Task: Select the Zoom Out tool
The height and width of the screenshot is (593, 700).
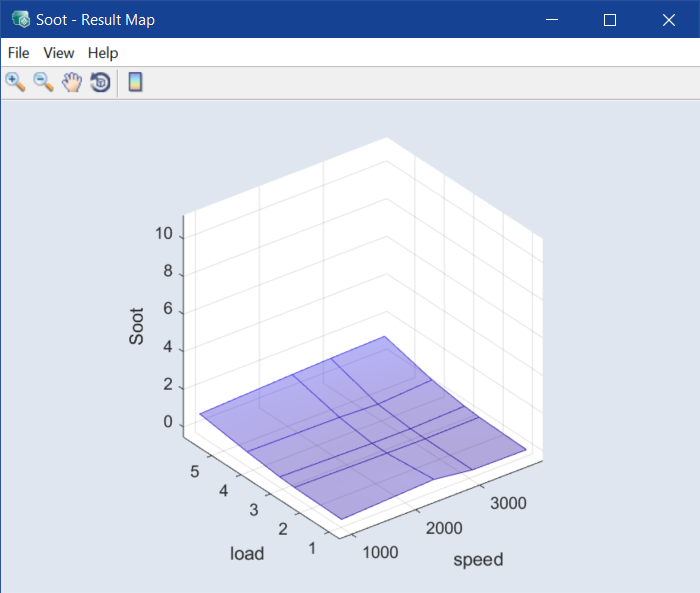Action: [x=43, y=82]
